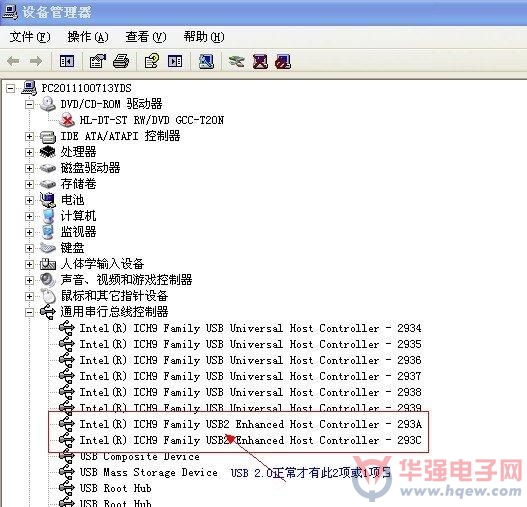527x507 pixels.
Task: Click the Help toolbar icon with question mark
Action: [x=152, y=61]
